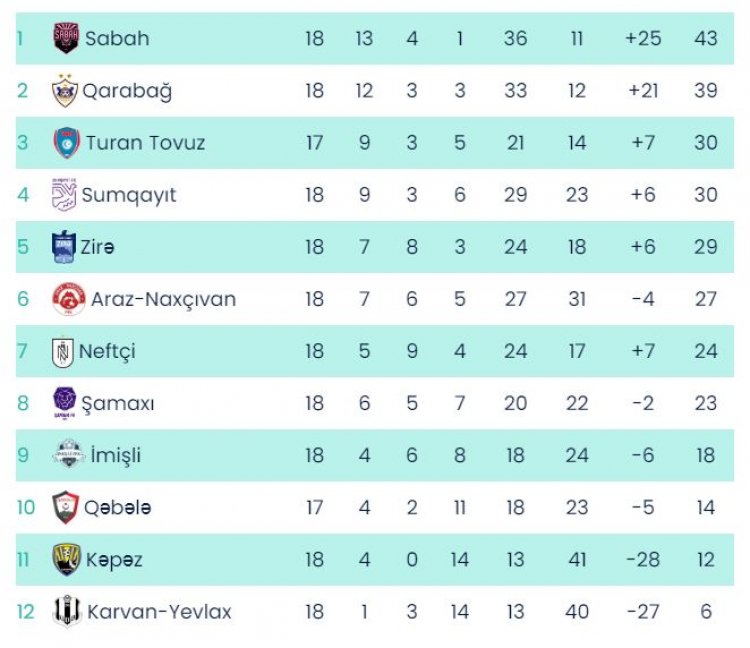Click the Sumqayıt club emblem

tap(64, 195)
